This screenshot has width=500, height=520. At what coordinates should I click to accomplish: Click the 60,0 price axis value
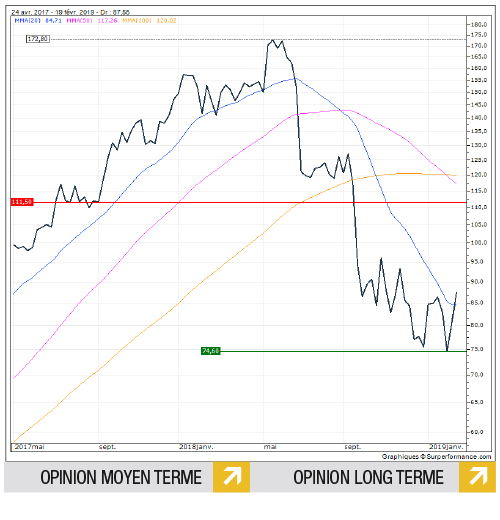(477, 432)
